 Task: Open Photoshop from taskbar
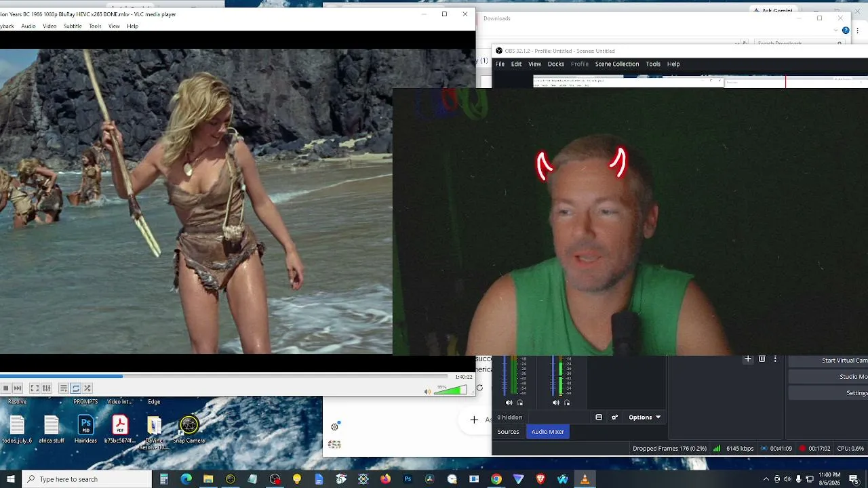408,479
